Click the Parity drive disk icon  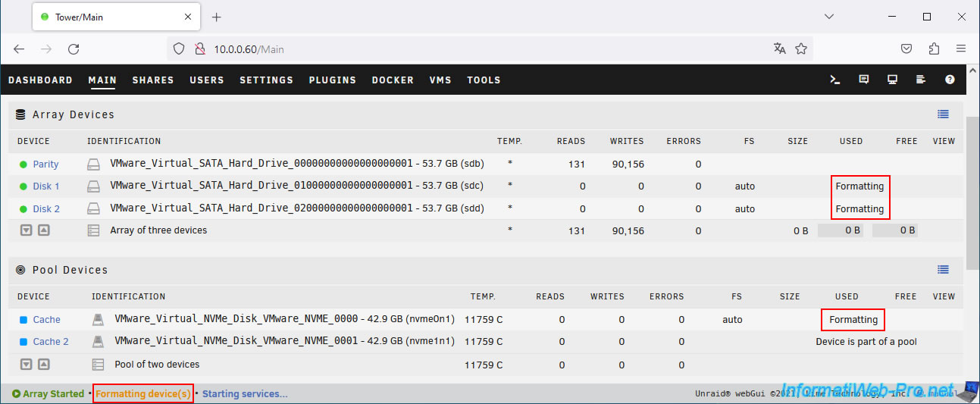(93, 164)
